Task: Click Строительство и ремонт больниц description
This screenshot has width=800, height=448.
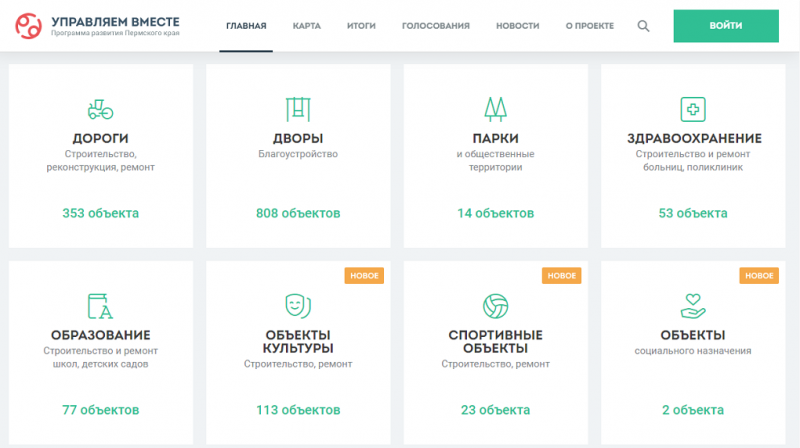Action: pos(693,161)
